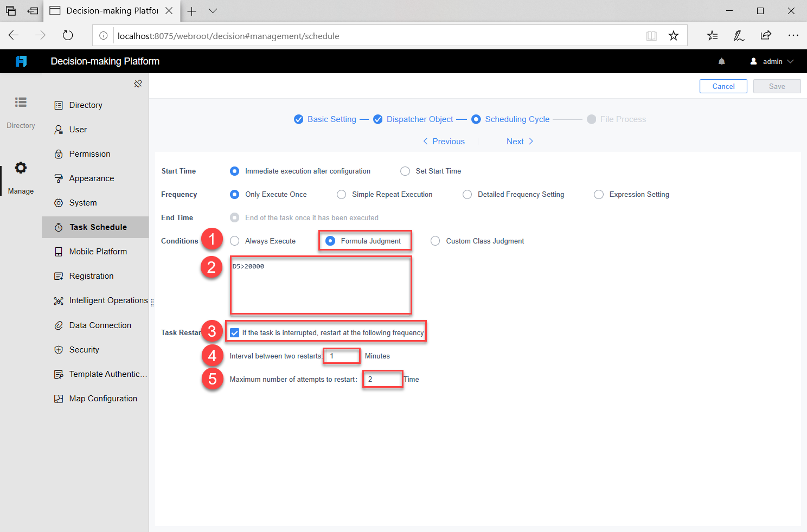This screenshot has height=532, width=807.
Task: Go to the Basic Setting step
Action: pyautogui.click(x=331, y=119)
